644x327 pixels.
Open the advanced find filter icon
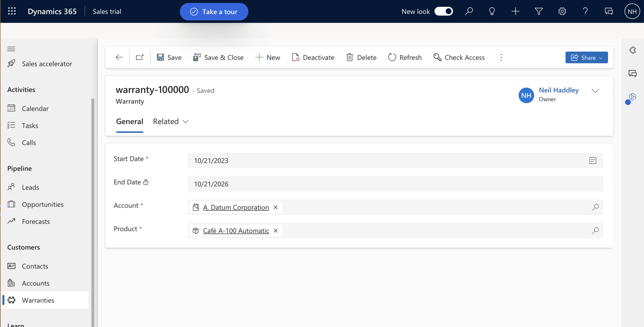point(539,11)
